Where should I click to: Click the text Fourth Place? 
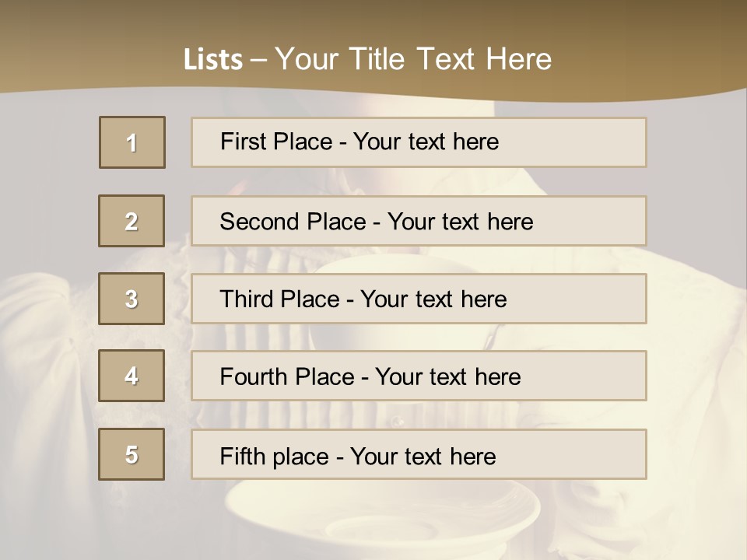tap(286, 377)
